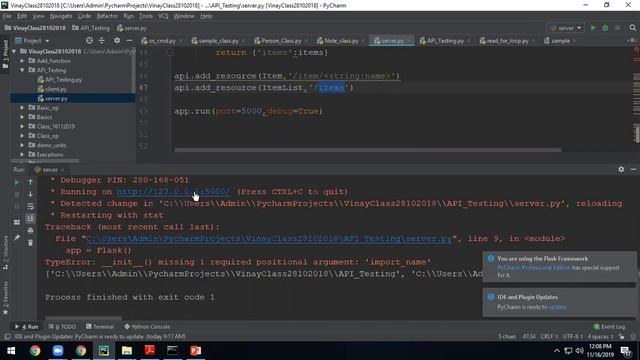Select client.py in the project tree
The width and height of the screenshot is (640, 360).
pyautogui.click(x=56, y=89)
